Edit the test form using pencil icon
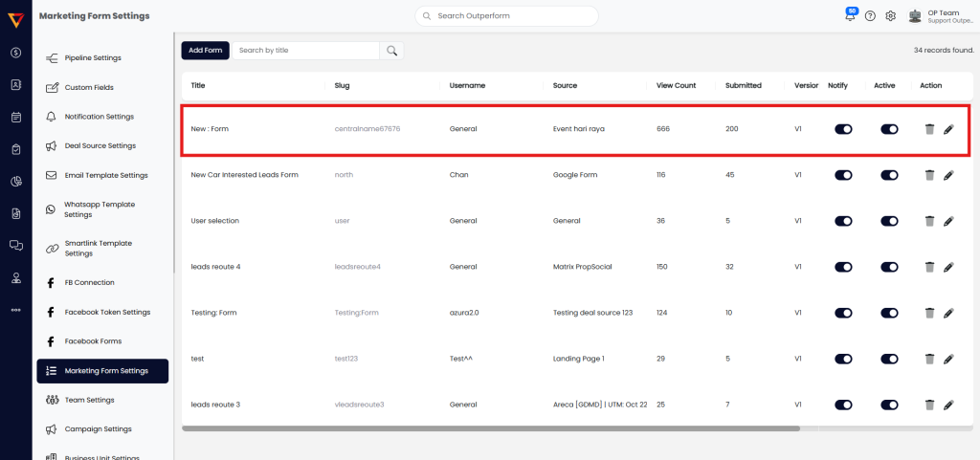This screenshot has height=460, width=980. coord(948,359)
